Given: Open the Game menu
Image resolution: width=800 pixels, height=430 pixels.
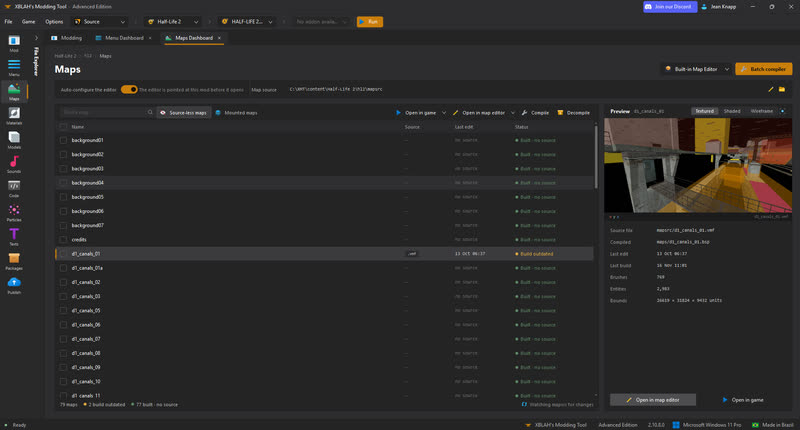Looking at the screenshot, I should click(x=29, y=22).
